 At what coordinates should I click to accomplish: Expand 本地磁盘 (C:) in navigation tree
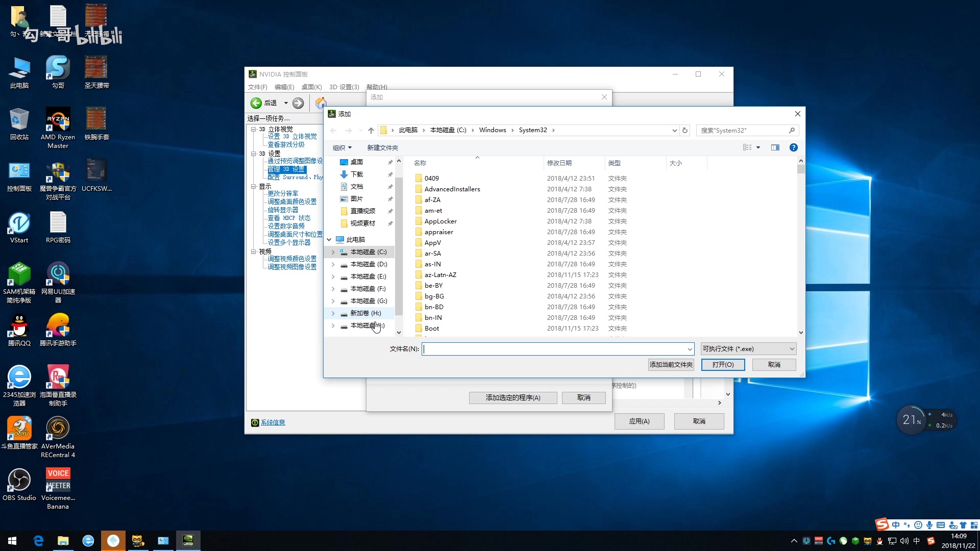coord(333,252)
